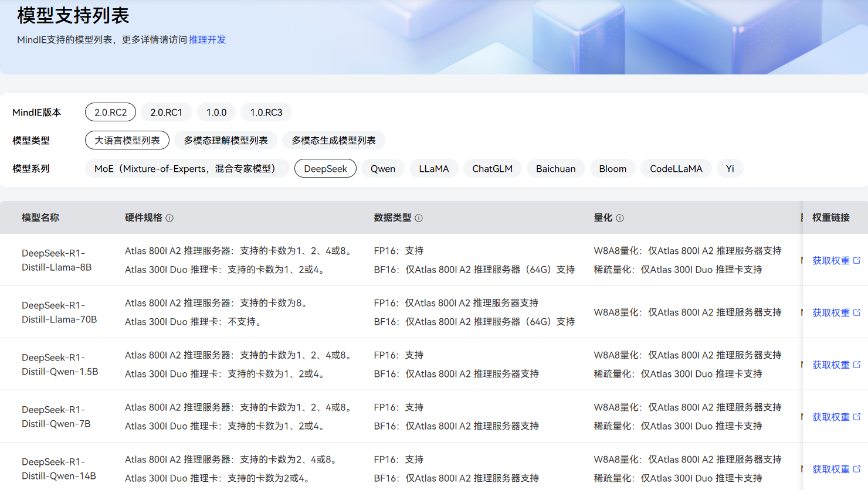The image size is (868, 490).
Task: Click external link icon for Distill-Qwen-1.5B row
Action: coord(857,365)
